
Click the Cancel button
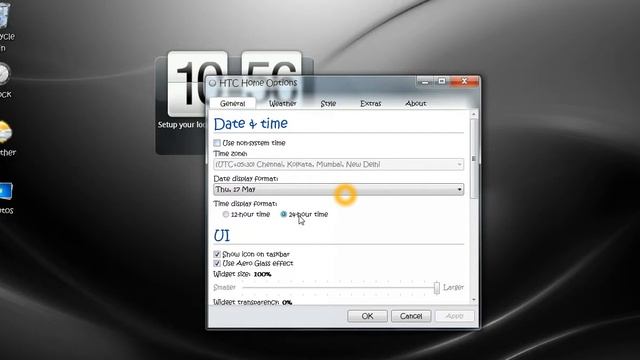click(411, 316)
